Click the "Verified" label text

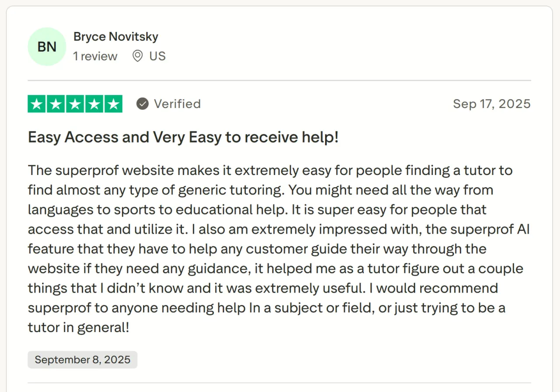pos(177,104)
